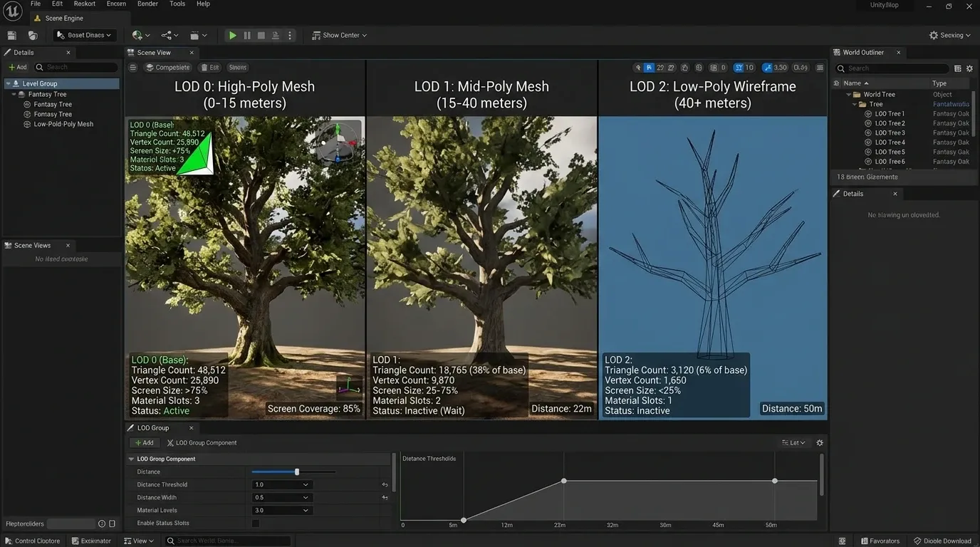The image size is (980, 547).
Task: Click the World Outliner settings gear
Action: (x=969, y=68)
